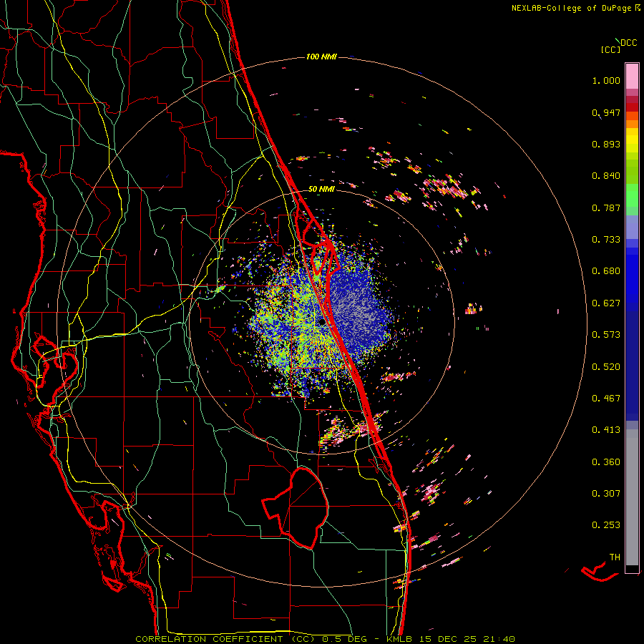
Task: Select the 0.733 scale value
Action: pyautogui.click(x=606, y=240)
